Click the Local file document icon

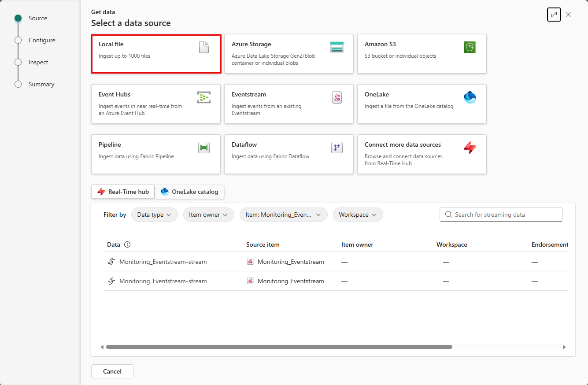[x=203, y=47]
